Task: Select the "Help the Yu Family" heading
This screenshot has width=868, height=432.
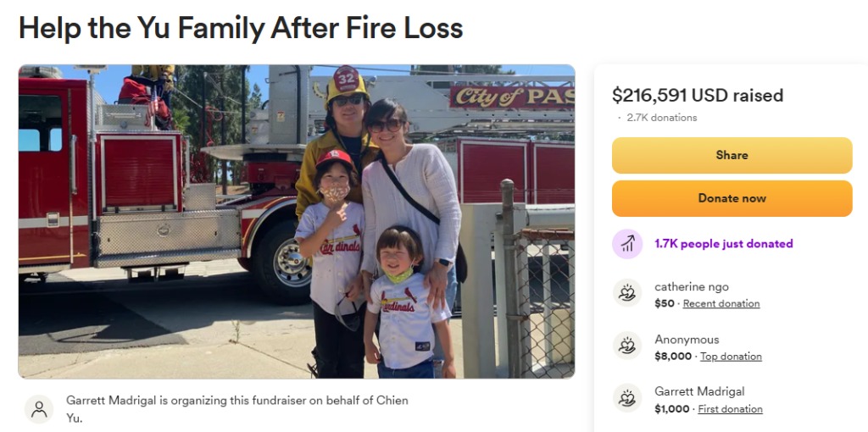Action: 241,28
